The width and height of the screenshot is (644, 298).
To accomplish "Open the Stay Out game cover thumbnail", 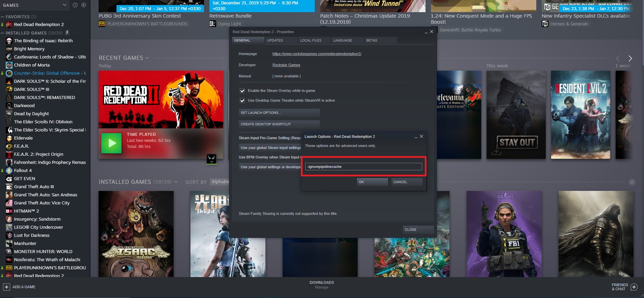I will [x=516, y=115].
